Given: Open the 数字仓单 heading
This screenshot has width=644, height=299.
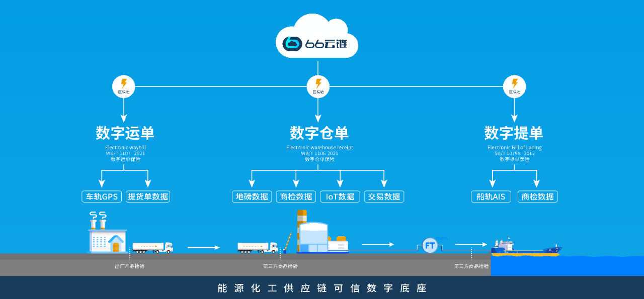Looking at the screenshot, I should pyautogui.click(x=319, y=133).
